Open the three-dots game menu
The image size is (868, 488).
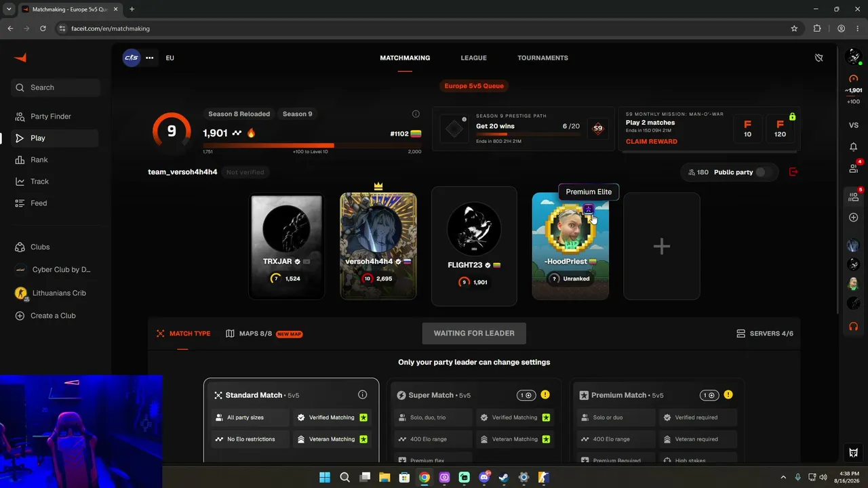[x=149, y=58]
